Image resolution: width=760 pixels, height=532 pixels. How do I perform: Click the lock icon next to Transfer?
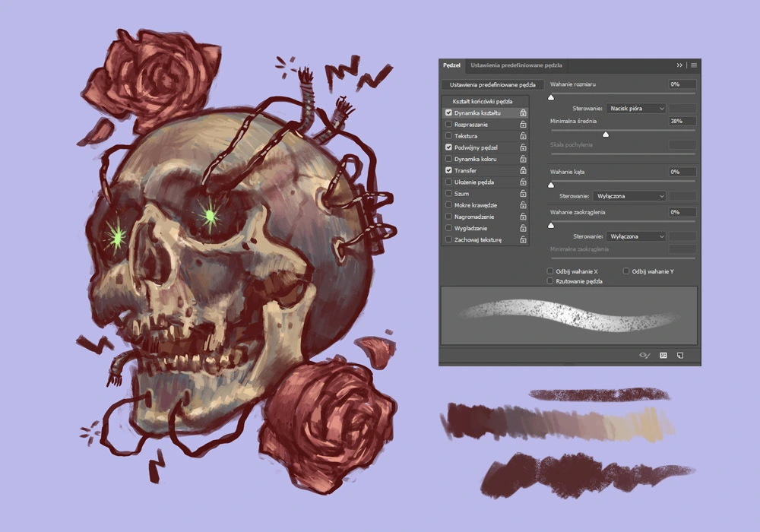coord(523,170)
